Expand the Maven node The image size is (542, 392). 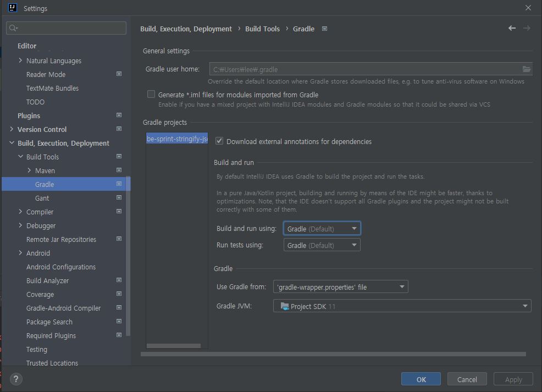(x=29, y=170)
